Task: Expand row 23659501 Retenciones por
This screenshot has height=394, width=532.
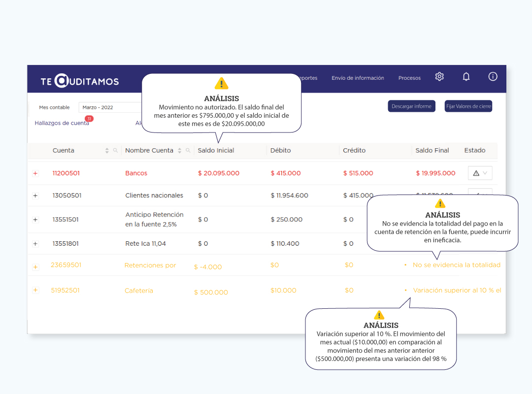Action: [35, 267]
